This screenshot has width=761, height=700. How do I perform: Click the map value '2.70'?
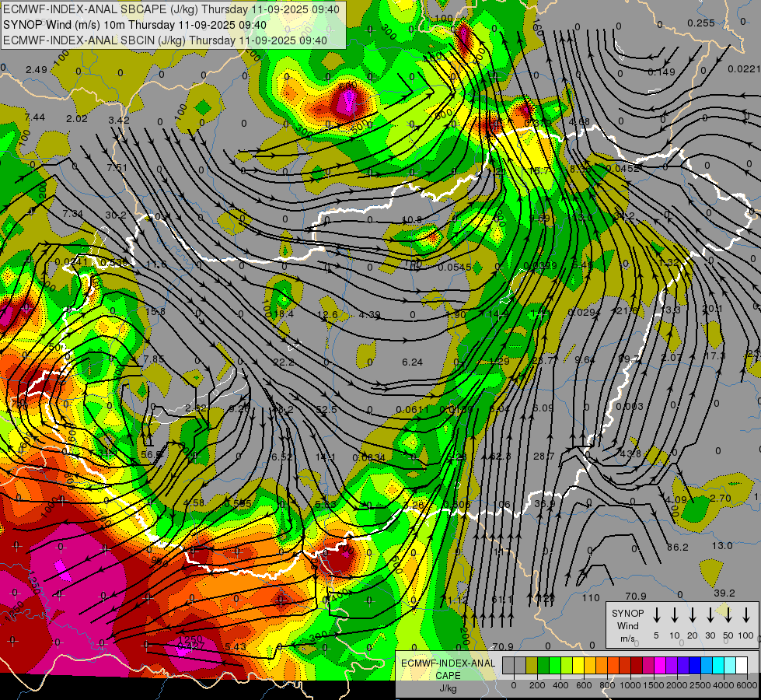point(721,498)
